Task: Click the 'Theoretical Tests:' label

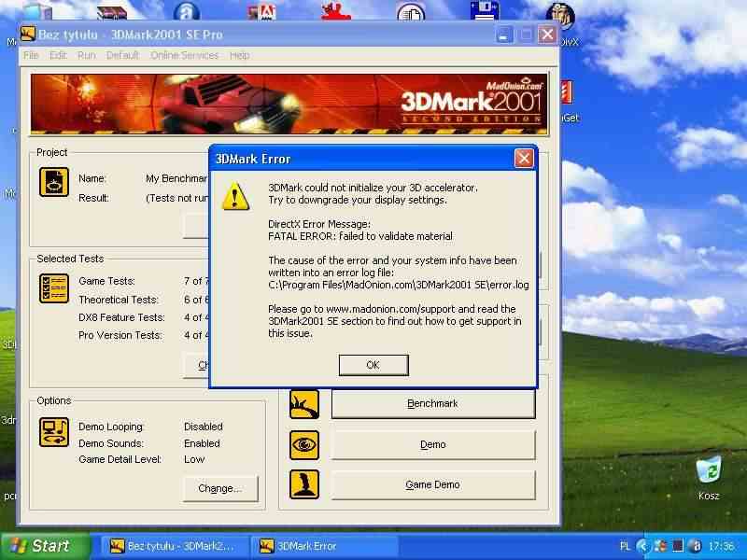Action: 119,300
